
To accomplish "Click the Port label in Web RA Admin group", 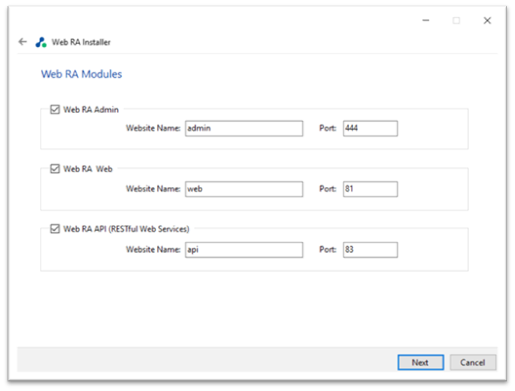I will (328, 128).
